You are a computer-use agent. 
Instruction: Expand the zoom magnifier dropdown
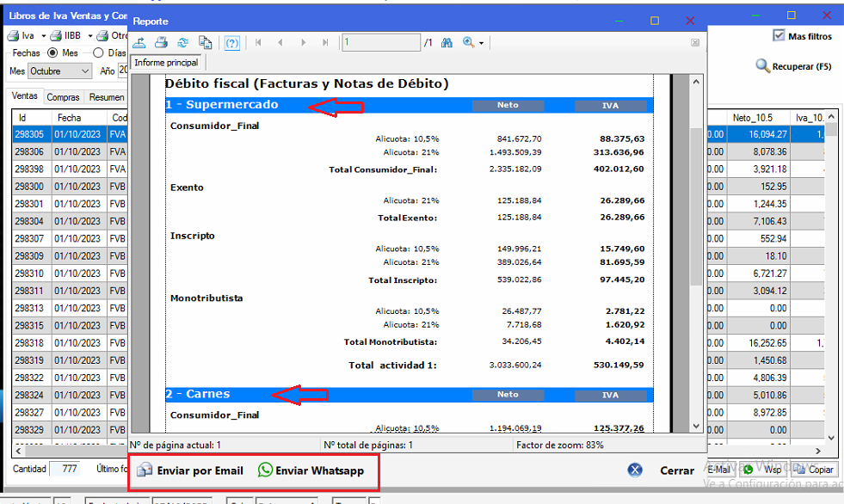[473, 43]
